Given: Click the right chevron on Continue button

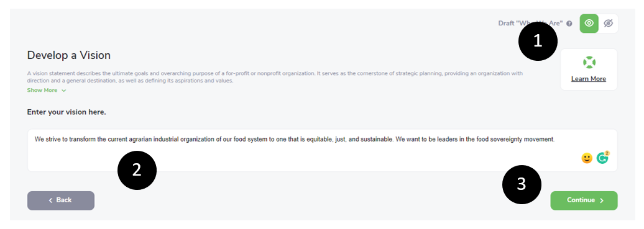Looking at the screenshot, I should tap(602, 200).
